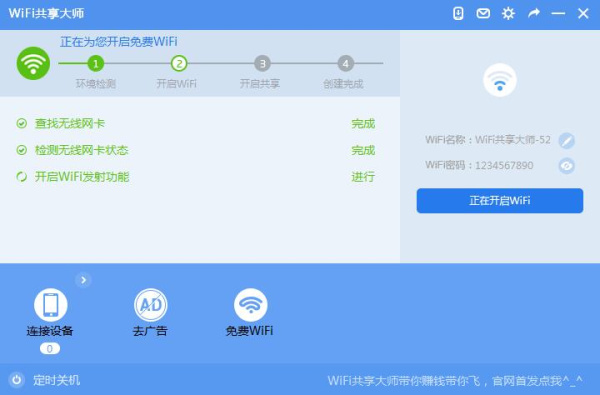Click the connected devices count 0 badge
This screenshot has width=600, height=395.
pyautogui.click(x=50, y=349)
